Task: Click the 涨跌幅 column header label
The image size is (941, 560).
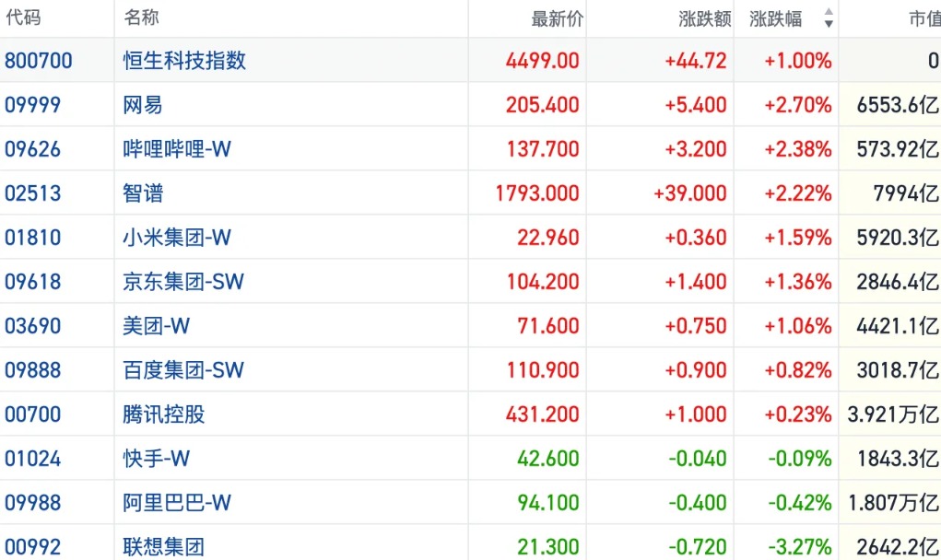Action: point(775,18)
